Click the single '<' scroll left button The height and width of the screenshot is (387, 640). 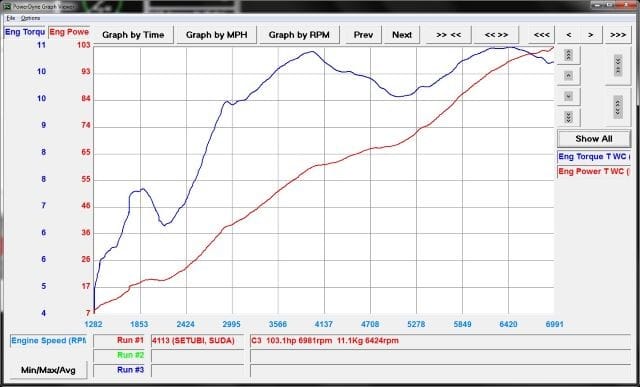(x=568, y=35)
